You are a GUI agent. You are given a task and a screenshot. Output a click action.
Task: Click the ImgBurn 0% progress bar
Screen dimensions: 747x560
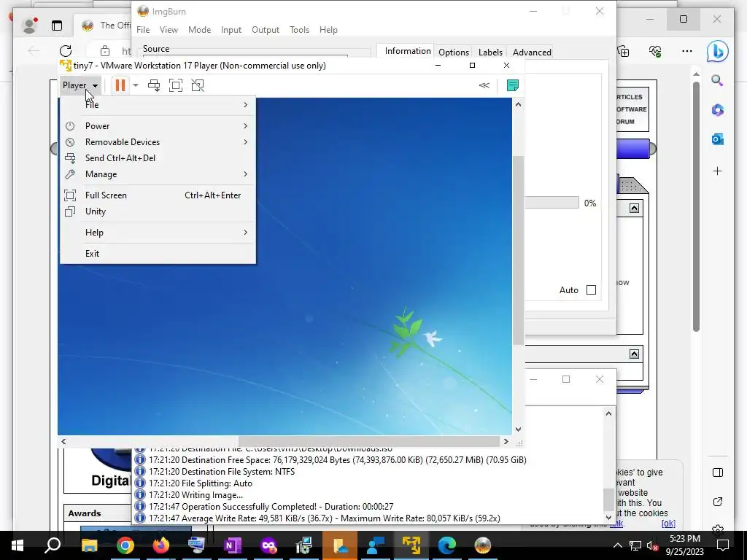(x=551, y=203)
